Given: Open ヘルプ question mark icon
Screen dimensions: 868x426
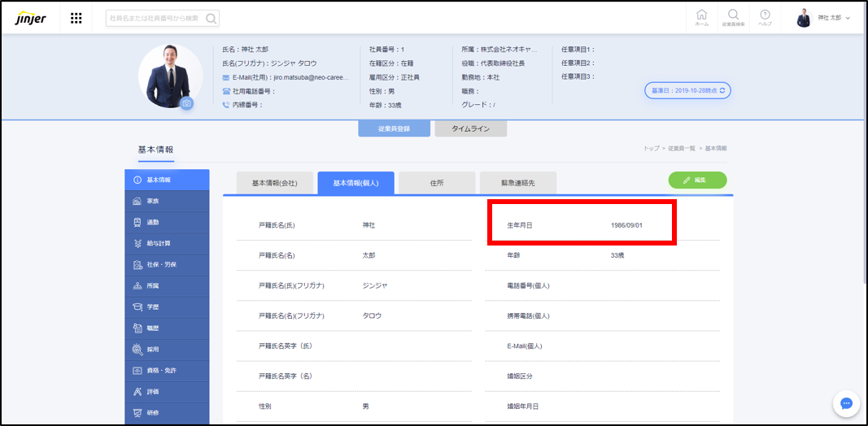Looking at the screenshot, I should (x=765, y=17).
